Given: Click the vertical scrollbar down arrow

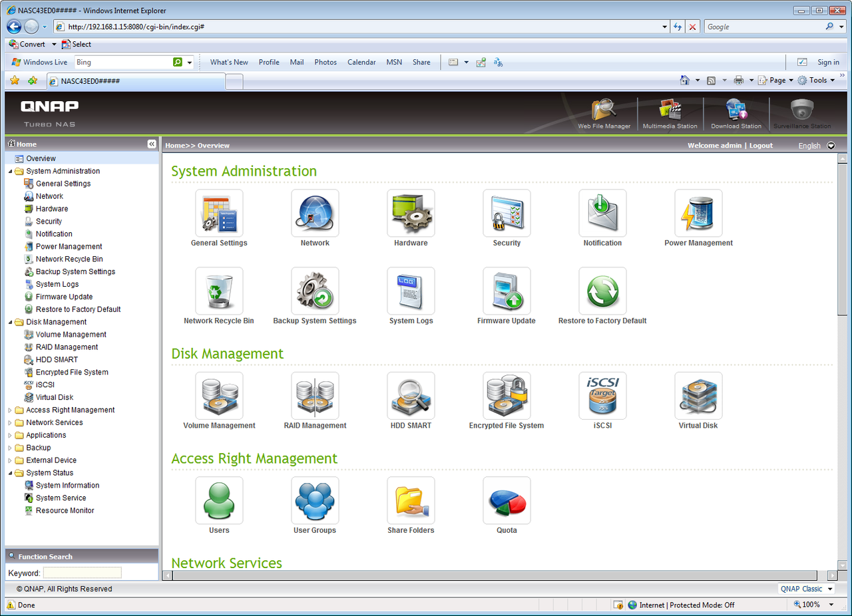Looking at the screenshot, I should 843,565.
